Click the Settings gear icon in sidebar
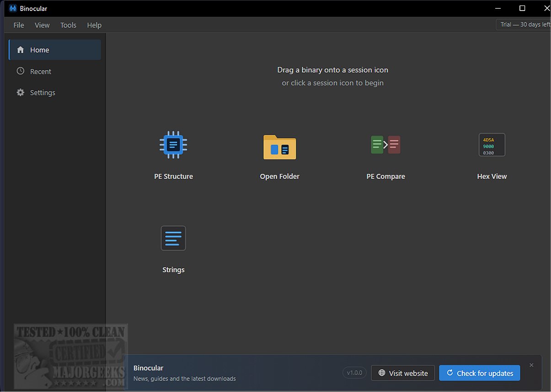 (x=20, y=92)
